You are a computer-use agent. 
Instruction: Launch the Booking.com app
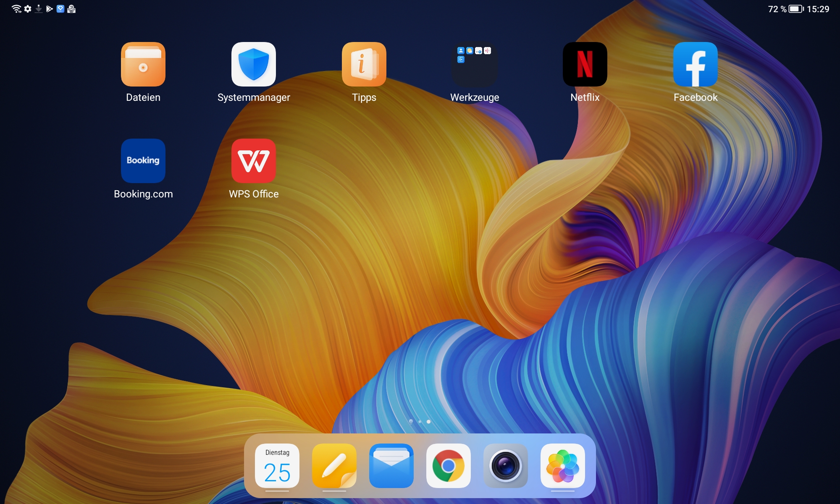[x=143, y=161]
